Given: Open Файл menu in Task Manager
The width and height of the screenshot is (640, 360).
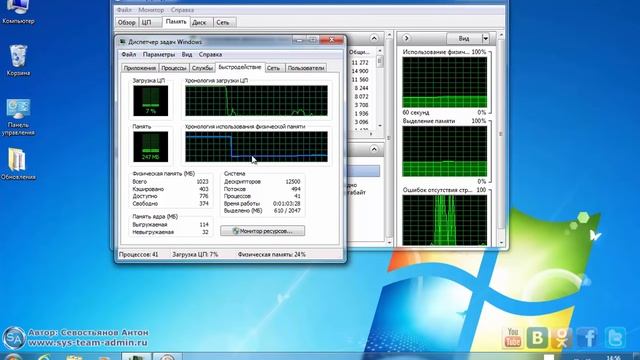Looking at the screenshot, I should (x=129, y=54).
